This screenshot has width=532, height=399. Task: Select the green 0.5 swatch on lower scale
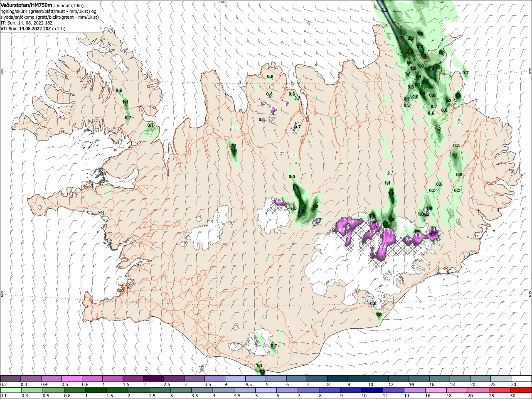(53, 390)
